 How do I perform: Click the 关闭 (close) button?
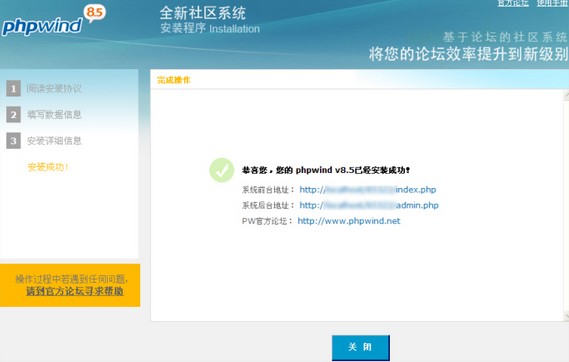[x=361, y=347]
